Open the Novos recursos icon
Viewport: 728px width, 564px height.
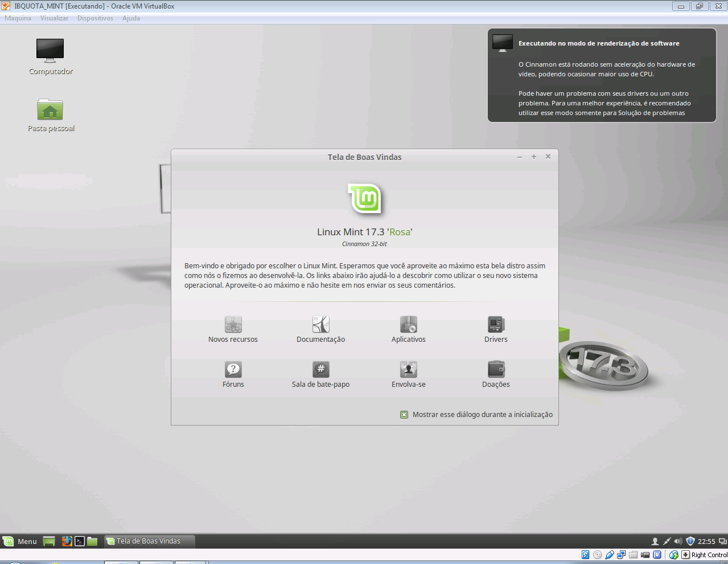(x=233, y=324)
